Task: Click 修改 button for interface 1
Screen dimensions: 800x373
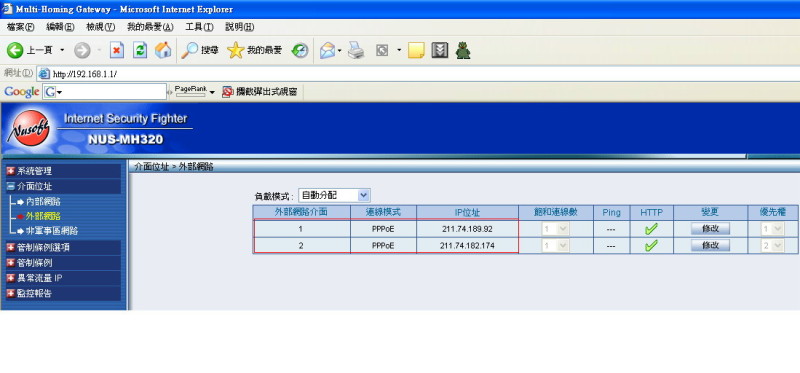Action: [x=710, y=229]
